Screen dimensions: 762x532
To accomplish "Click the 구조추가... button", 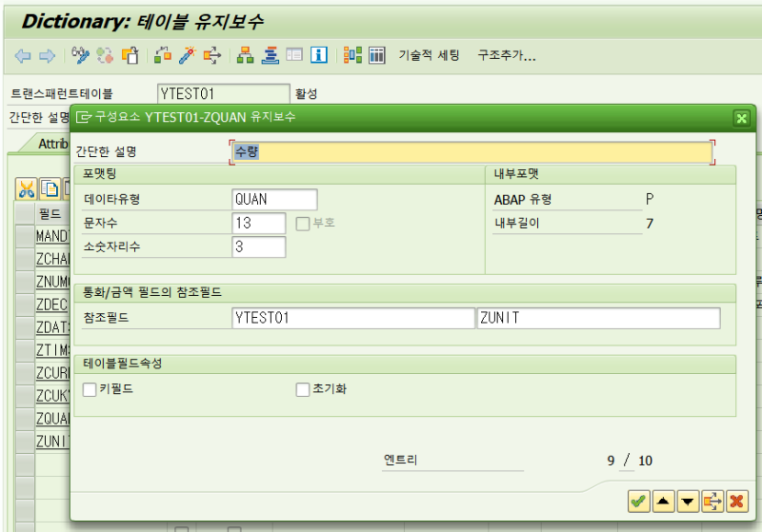I will click(x=507, y=55).
